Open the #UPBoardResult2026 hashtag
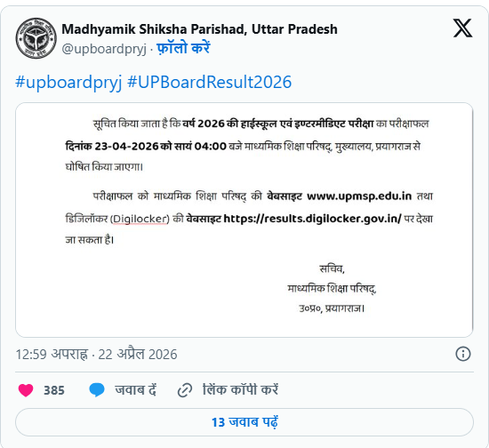489x448 pixels. click(x=210, y=83)
